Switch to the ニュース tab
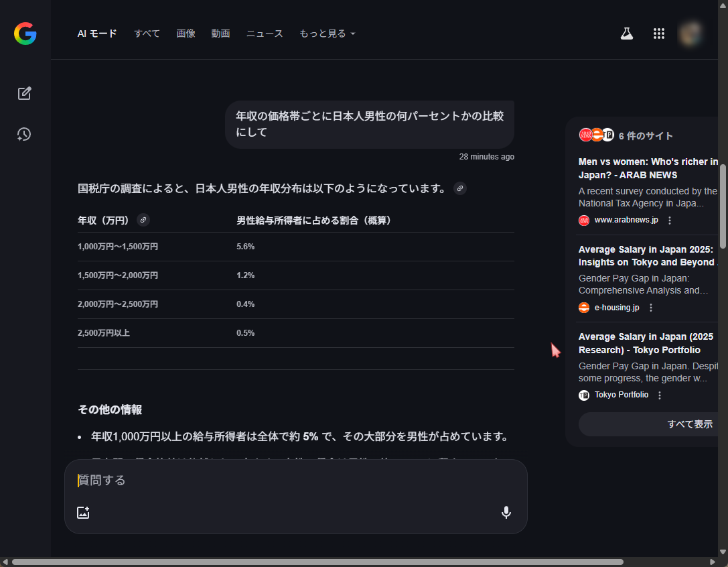The height and width of the screenshot is (567, 728). [265, 34]
